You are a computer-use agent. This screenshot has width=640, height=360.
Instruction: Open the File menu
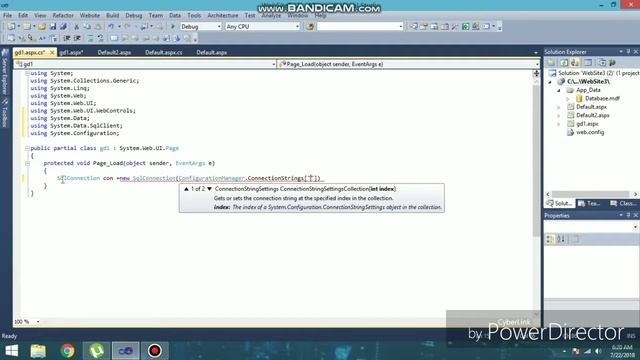(x=7, y=16)
